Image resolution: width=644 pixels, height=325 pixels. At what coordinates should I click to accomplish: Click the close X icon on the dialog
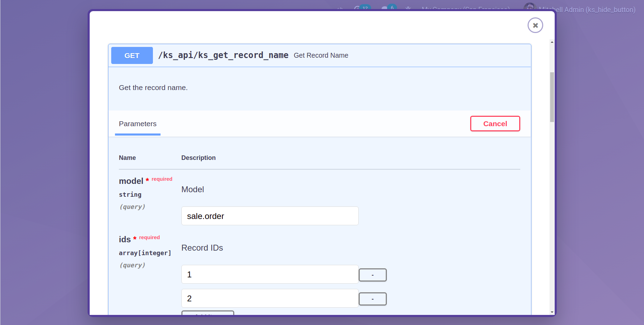535,25
